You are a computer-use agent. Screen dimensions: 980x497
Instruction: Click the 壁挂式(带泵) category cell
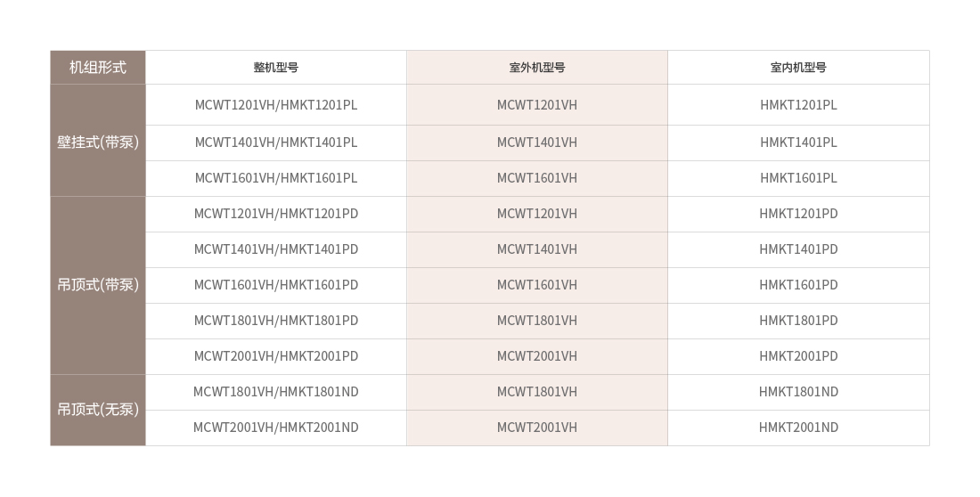(97, 141)
